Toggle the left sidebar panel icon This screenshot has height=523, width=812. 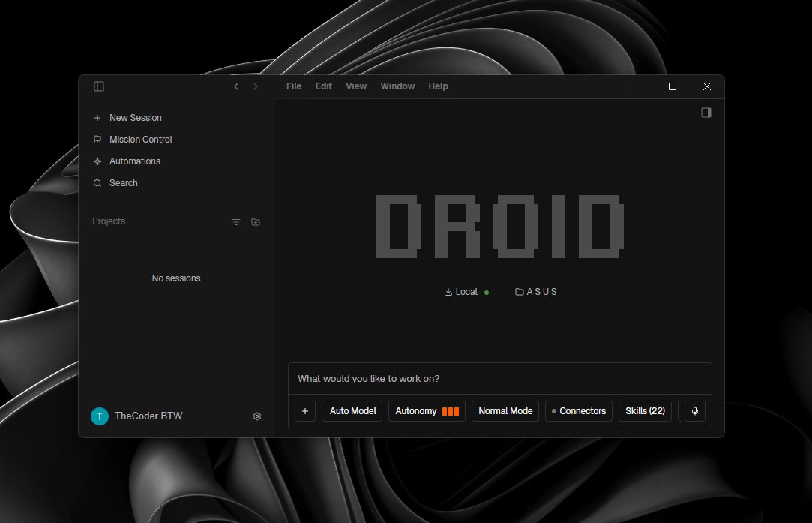point(99,86)
